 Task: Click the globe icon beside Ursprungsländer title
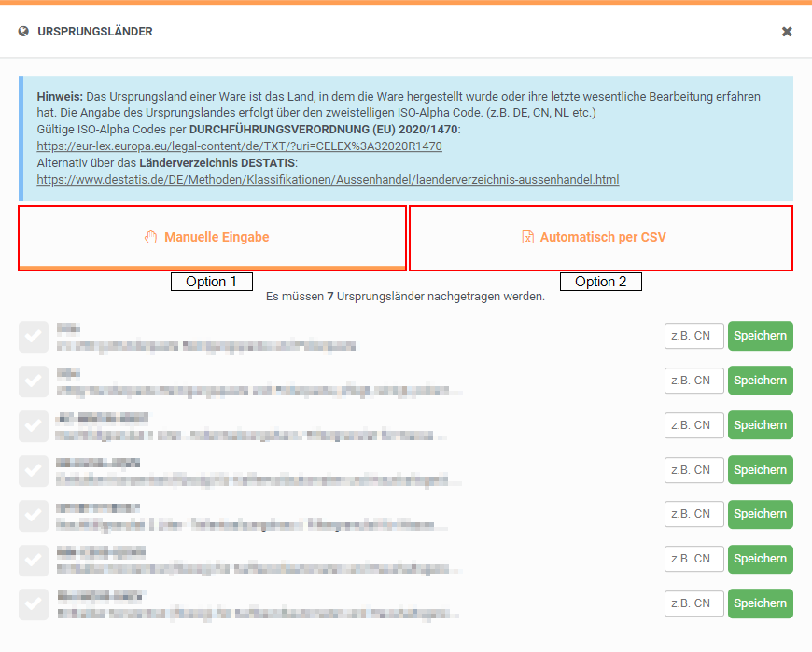click(23, 32)
